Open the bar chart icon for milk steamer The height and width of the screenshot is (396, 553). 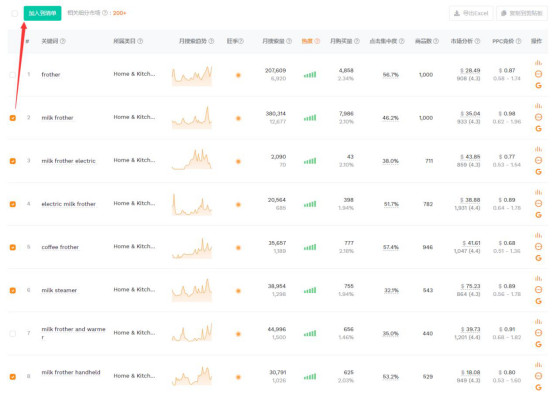coord(538,278)
